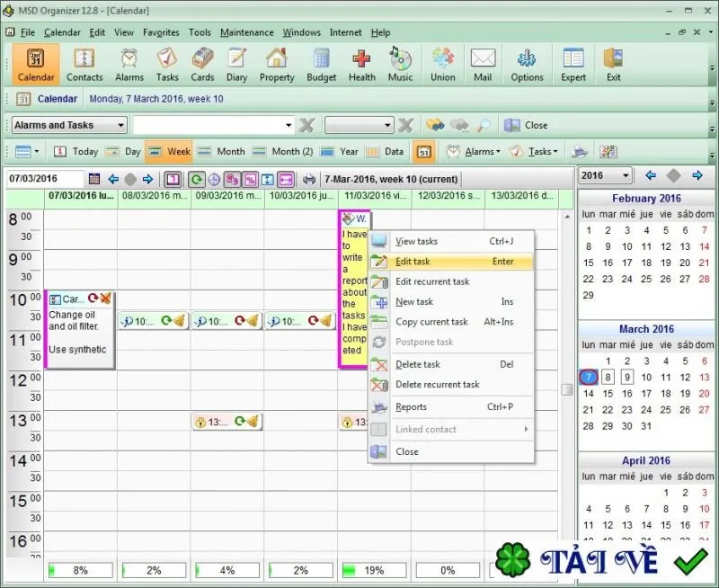Open the Maintenance menu
This screenshot has width=719, height=588.
coord(246,32)
